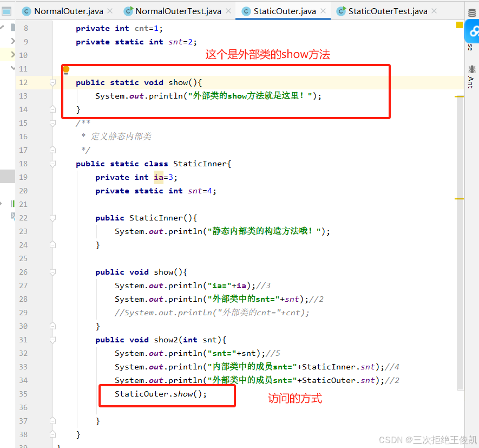Image resolution: width=479 pixels, height=448 pixels.
Task: Click the class icon on NormalOuter.java tab
Action: (26, 10)
